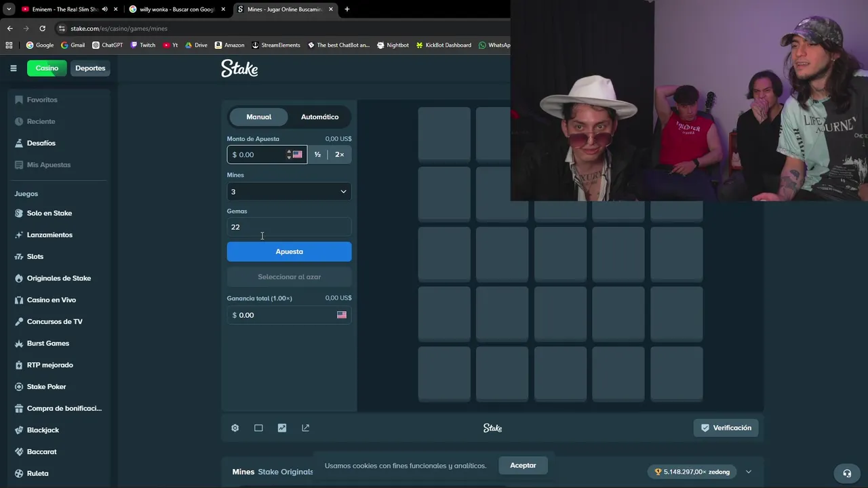Expand zedong winner chevron
Image resolution: width=868 pixels, height=488 pixels.
pos(749,472)
